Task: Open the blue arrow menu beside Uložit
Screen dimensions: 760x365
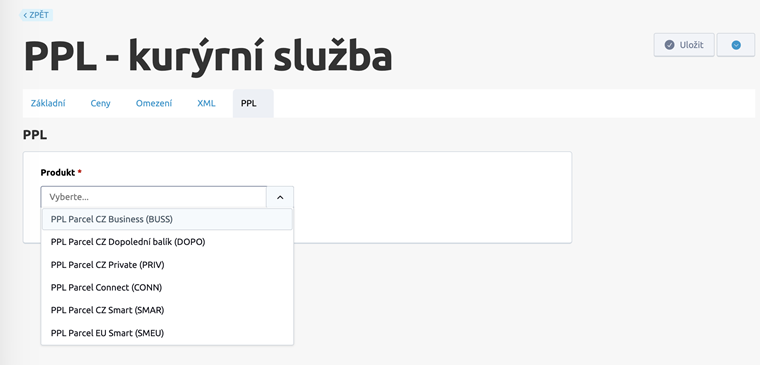Action: point(736,45)
